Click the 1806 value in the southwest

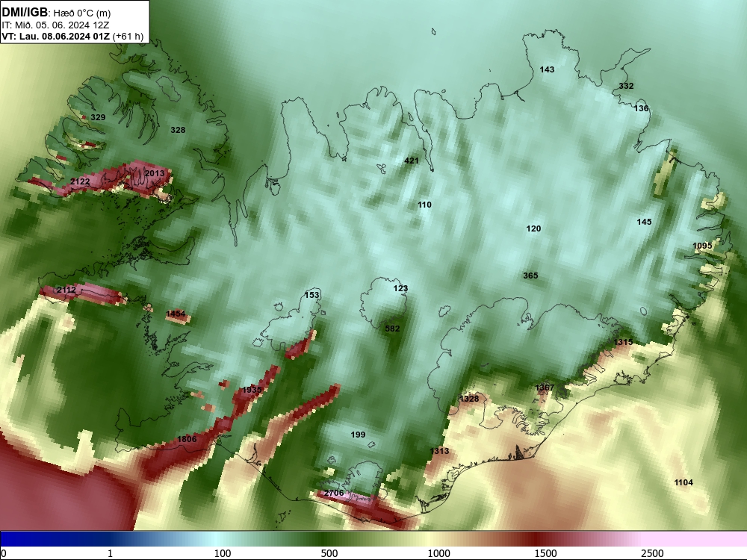pyautogui.click(x=187, y=439)
